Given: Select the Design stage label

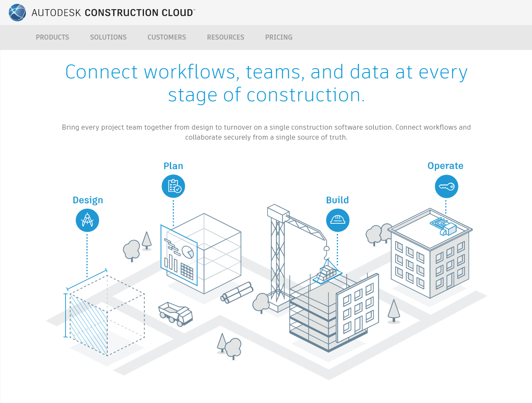Looking at the screenshot, I should coord(88,200).
